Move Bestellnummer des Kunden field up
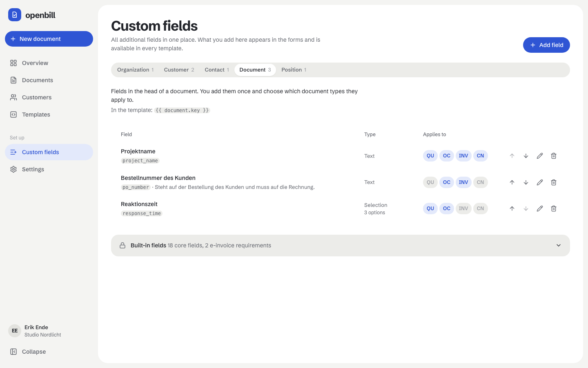The height and width of the screenshot is (368, 588). 512,182
